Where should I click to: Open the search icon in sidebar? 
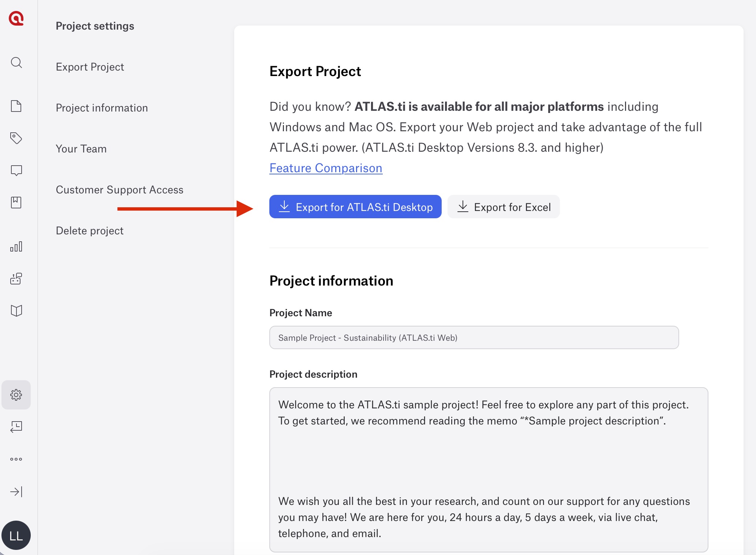(x=16, y=63)
